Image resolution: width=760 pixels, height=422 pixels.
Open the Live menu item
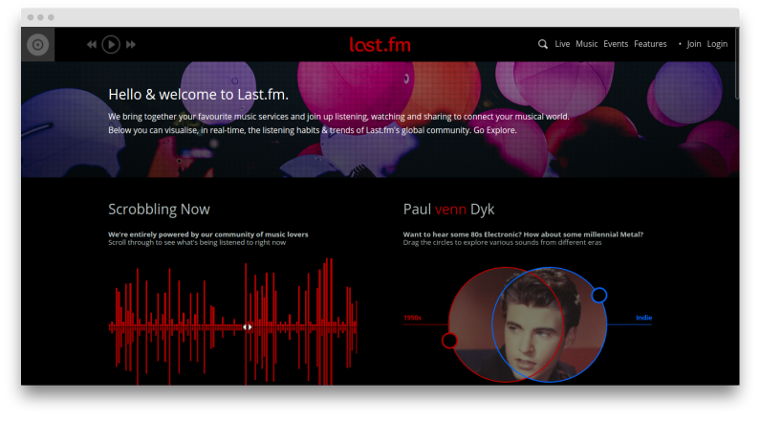562,44
